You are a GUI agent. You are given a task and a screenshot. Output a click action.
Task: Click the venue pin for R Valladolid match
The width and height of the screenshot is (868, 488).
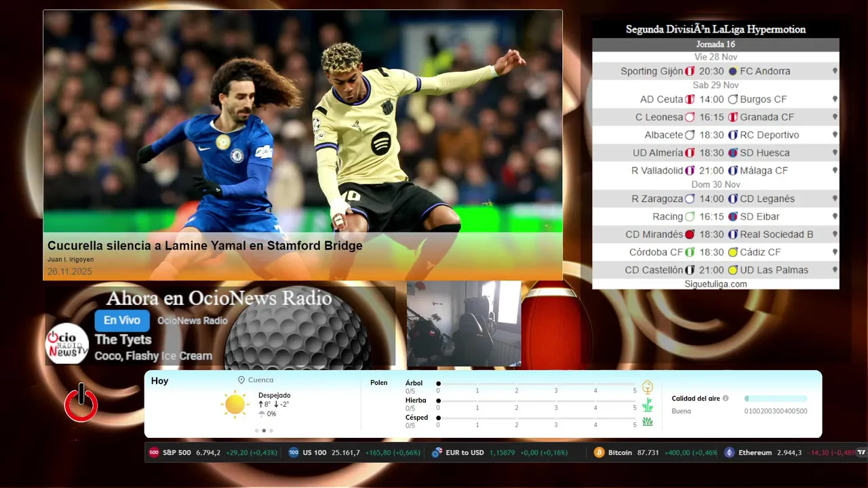(x=835, y=170)
